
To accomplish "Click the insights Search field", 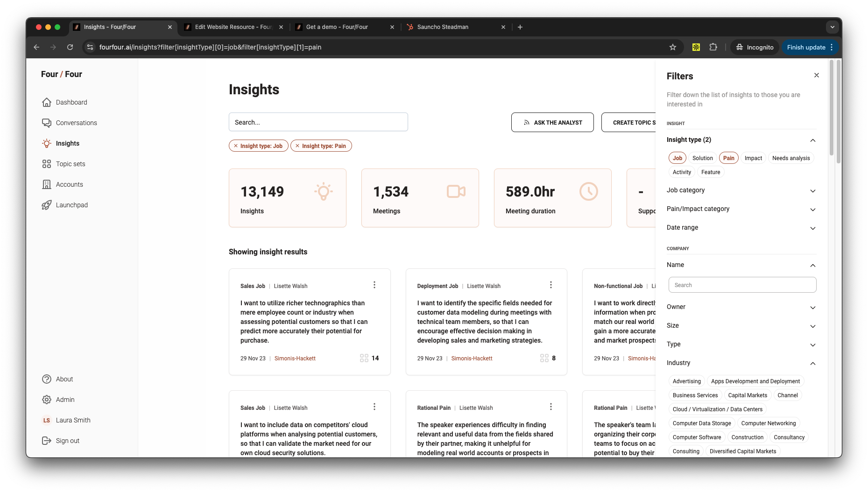I will click(x=318, y=122).
